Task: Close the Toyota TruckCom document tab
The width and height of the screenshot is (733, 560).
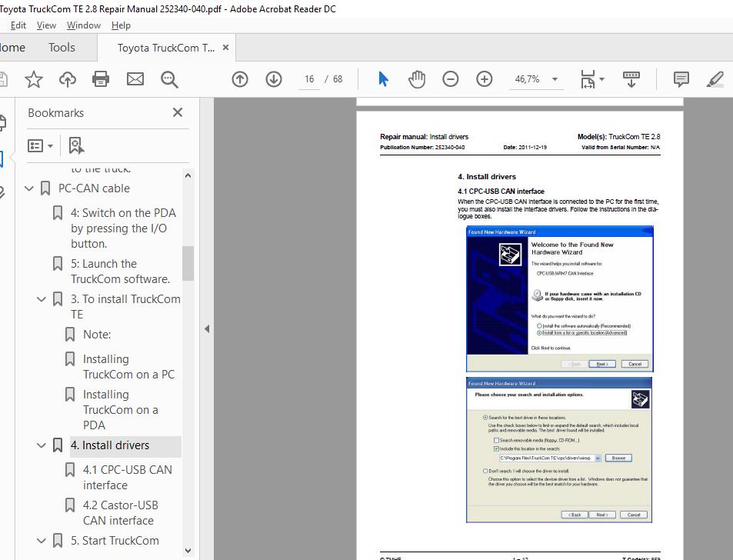Action: 225,47
